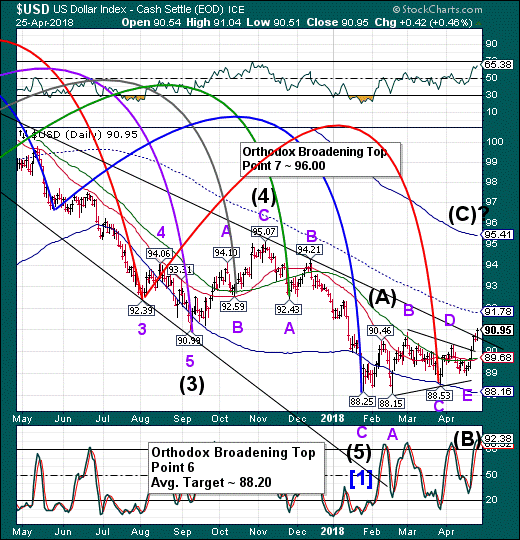Click the 88.25 January low label
Viewport: 520px width, 540px height.
click(x=362, y=402)
